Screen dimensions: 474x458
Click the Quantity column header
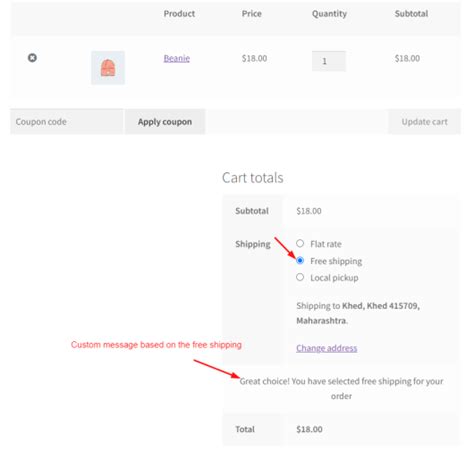(329, 14)
